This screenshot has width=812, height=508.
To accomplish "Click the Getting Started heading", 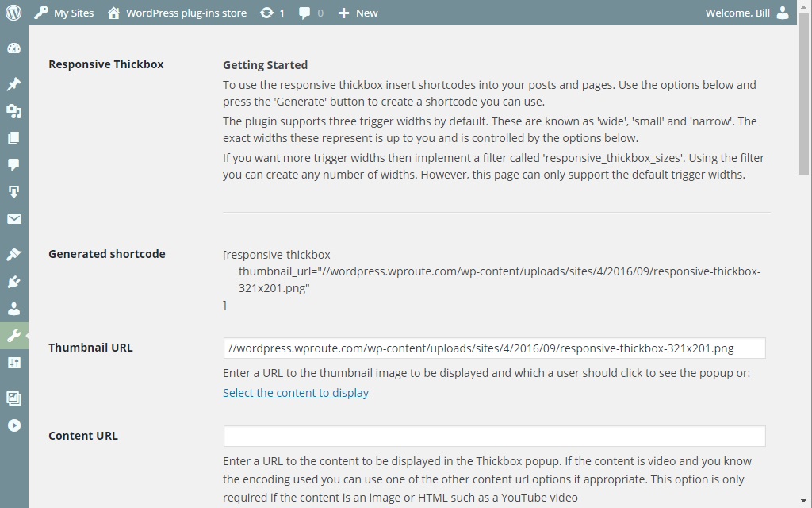I will click(265, 65).
